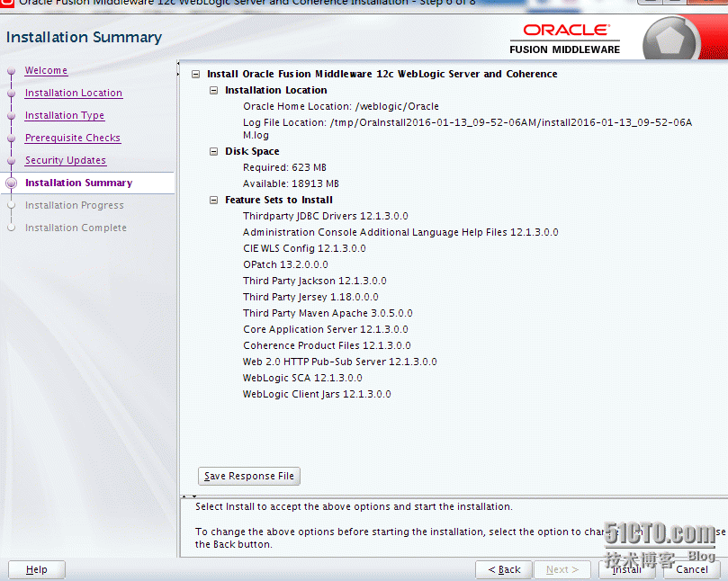
Task: Select Coherence Product Files 12.1.3.0.0 row
Action: point(327,345)
